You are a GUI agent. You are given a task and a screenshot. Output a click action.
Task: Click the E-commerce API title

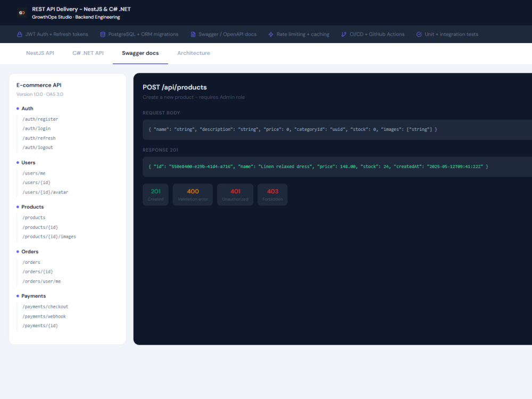pyautogui.click(x=39, y=85)
